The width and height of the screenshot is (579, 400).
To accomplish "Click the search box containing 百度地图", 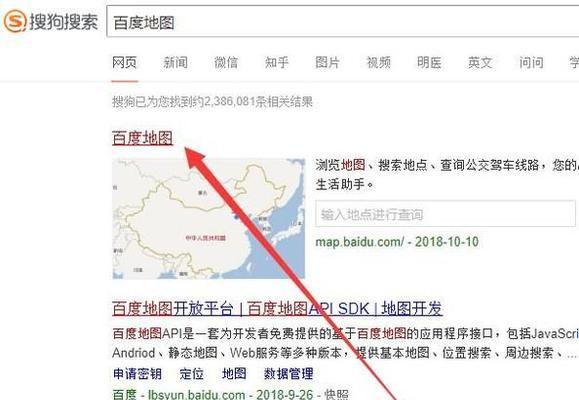I will (343, 22).
